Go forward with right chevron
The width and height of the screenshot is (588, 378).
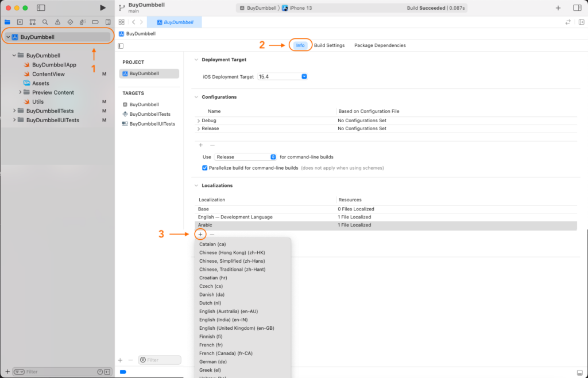(x=141, y=22)
